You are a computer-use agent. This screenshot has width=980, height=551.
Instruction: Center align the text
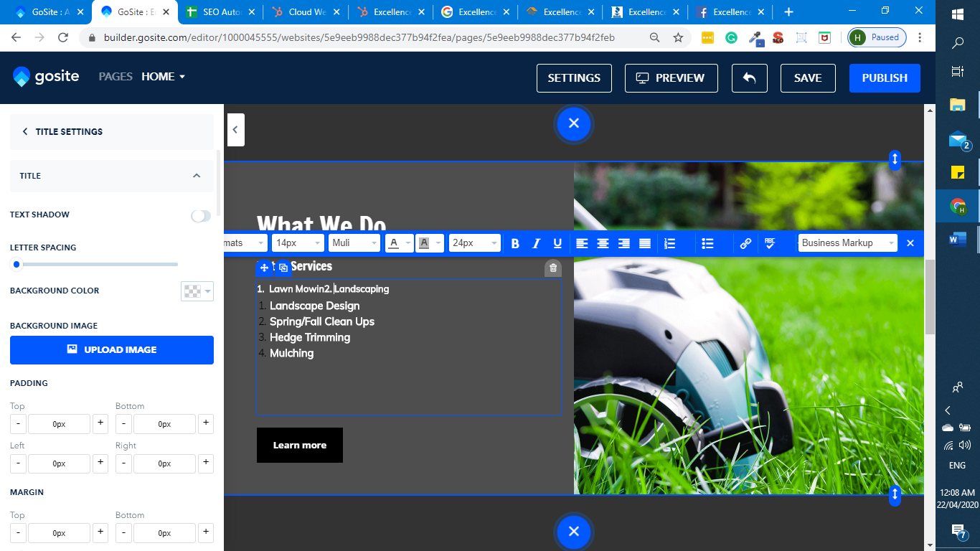(603, 243)
